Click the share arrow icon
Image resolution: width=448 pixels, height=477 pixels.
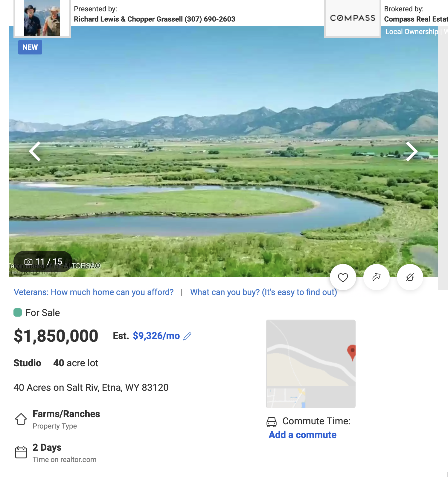(376, 277)
